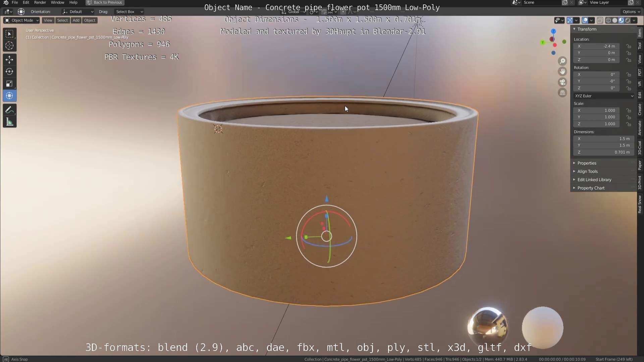Select the Annotate pencil tool
Image resolution: width=644 pixels, height=362 pixels.
coord(9,110)
